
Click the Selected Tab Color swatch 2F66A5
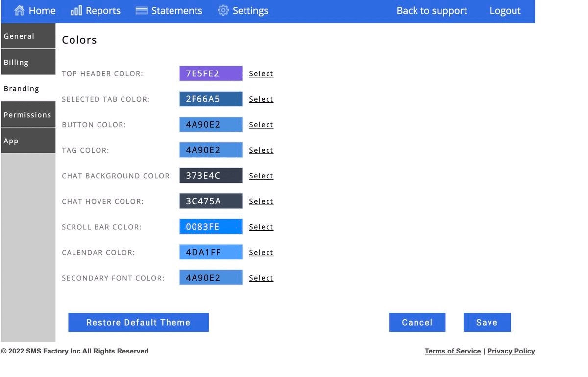pos(211,99)
